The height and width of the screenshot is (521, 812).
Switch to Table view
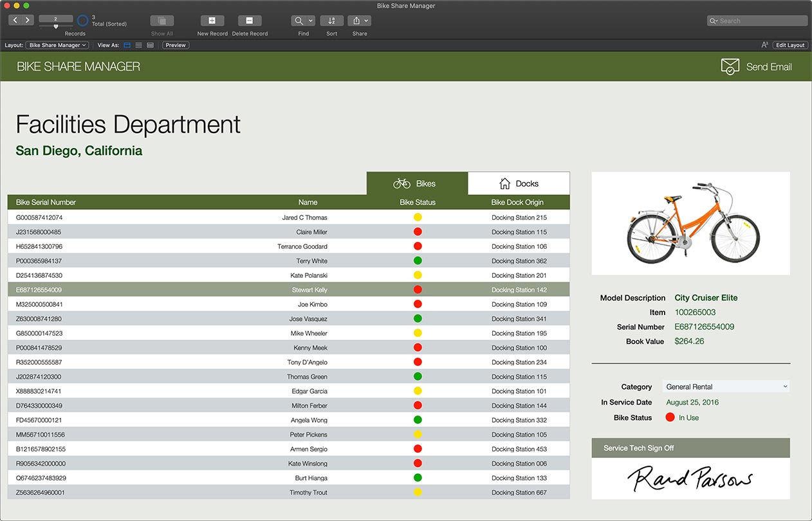150,45
